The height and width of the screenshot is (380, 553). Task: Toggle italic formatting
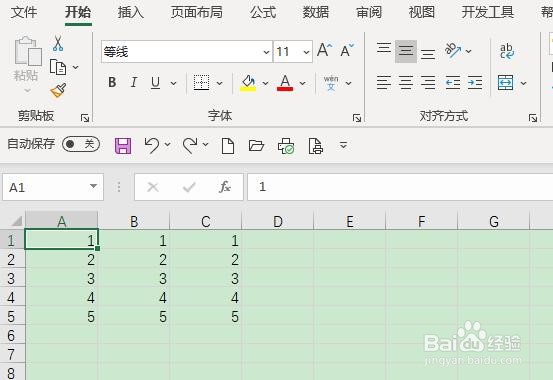(134, 83)
